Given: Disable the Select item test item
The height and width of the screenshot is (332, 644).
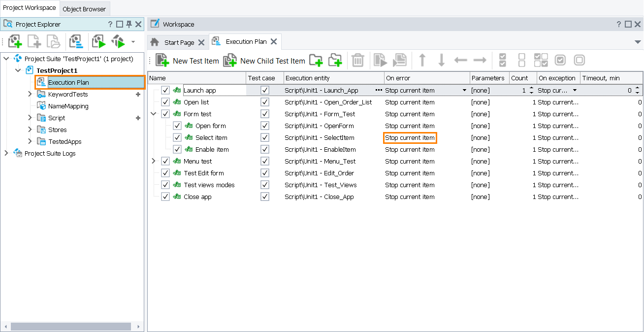Looking at the screenshot, I should tap(177, 137).
